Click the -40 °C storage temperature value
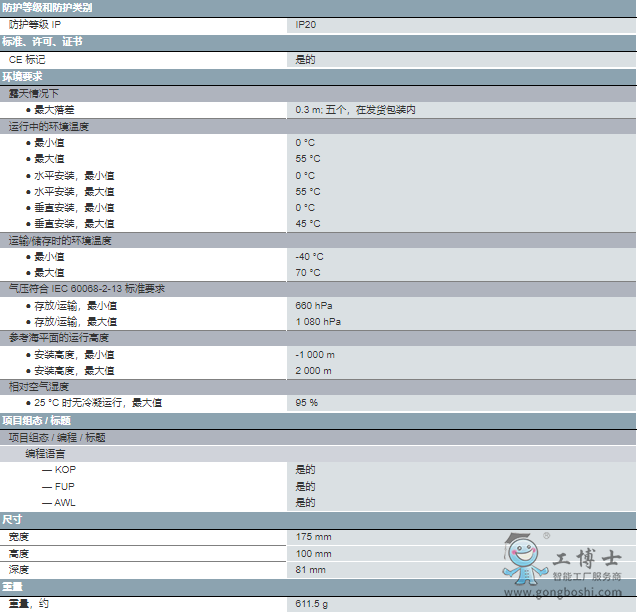The height and width of the screenshot is (612, 637). pos(309,257)
